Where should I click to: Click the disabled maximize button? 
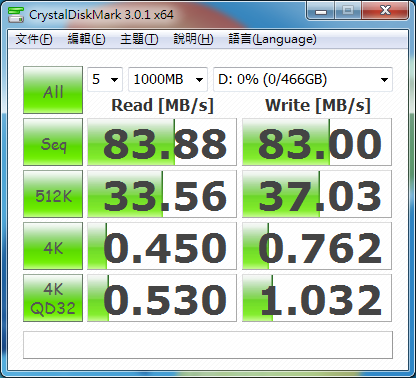[x=348, y=11]
